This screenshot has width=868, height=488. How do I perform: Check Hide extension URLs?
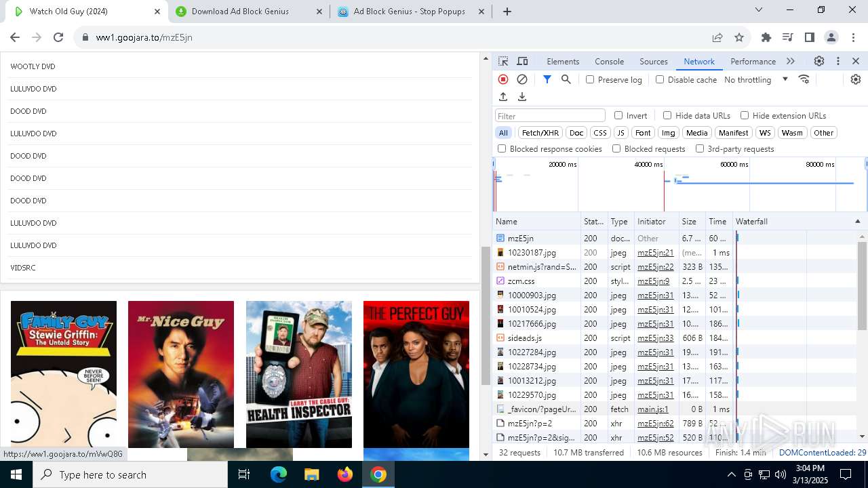745,115
